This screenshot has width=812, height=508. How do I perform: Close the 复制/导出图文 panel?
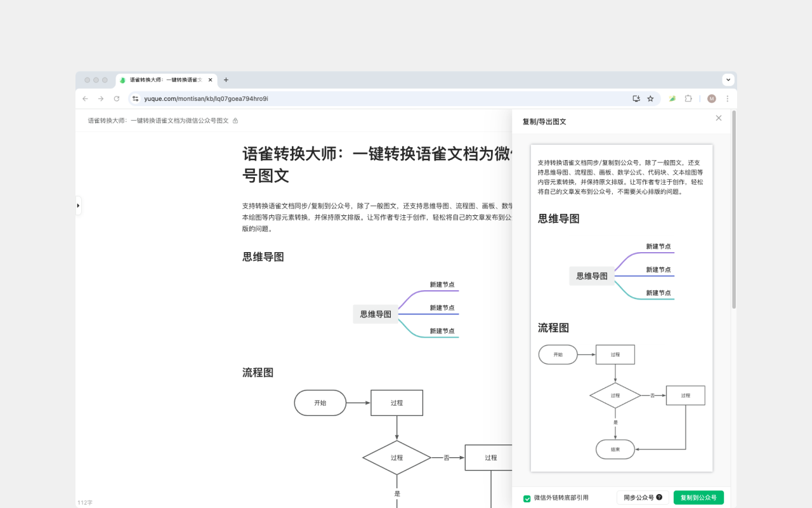[x=719, y=118]
